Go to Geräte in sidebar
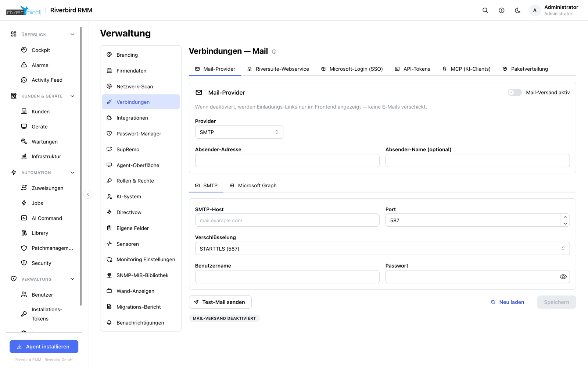 click(40, 127)
